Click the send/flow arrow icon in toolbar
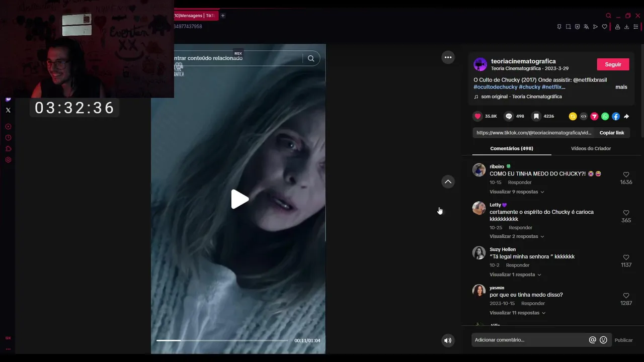 pos(595,27)
